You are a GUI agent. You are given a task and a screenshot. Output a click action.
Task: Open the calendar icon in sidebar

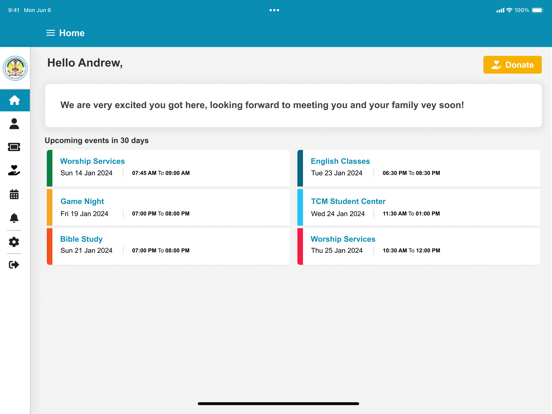(14, 194)
